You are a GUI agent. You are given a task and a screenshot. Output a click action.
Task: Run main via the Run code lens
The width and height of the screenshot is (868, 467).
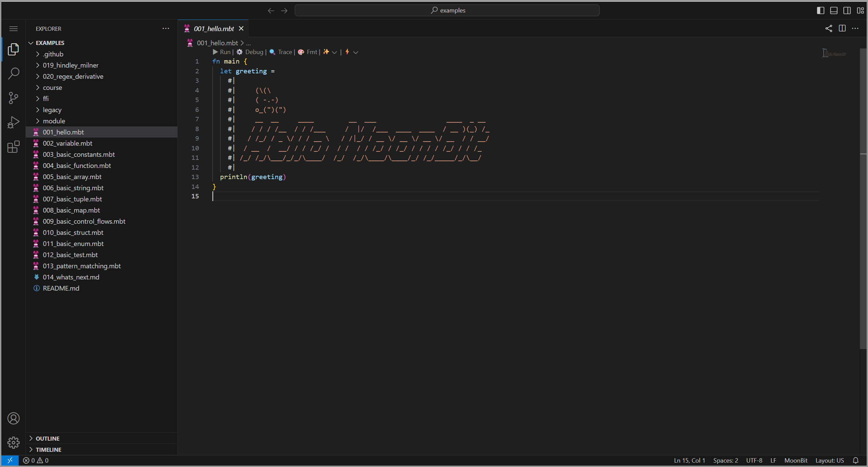(222, 52)
